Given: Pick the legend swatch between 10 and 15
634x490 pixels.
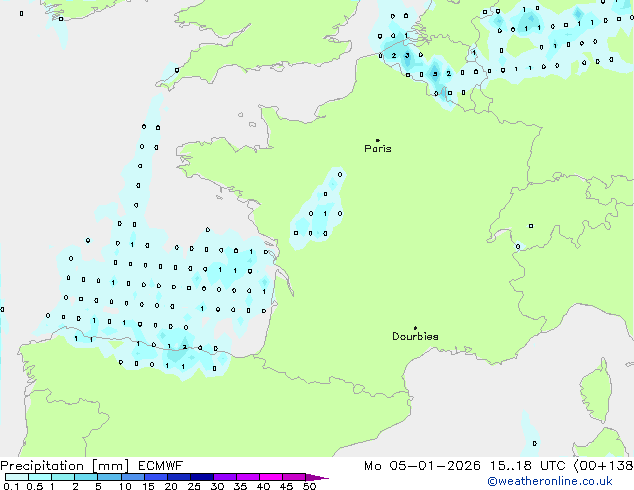Looking at the screenshot, I should click(x=133, y=477).
